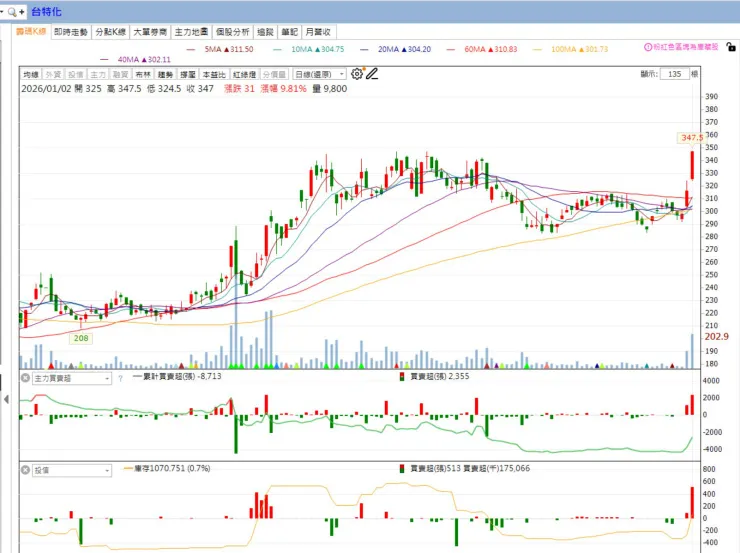Screen dimensions: 740x553
Task: Toggle the 紅綠燈 overlay button
Action: tap(244, 75)
